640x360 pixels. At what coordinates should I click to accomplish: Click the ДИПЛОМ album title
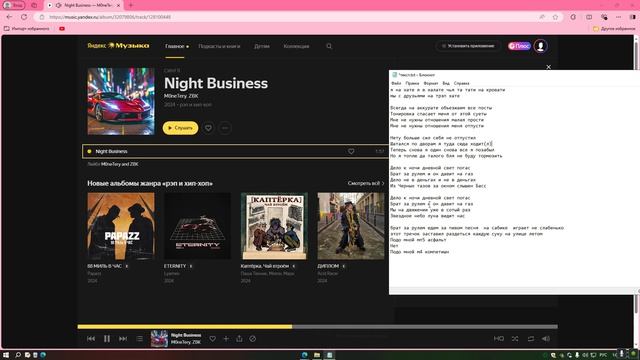point(328,266)
